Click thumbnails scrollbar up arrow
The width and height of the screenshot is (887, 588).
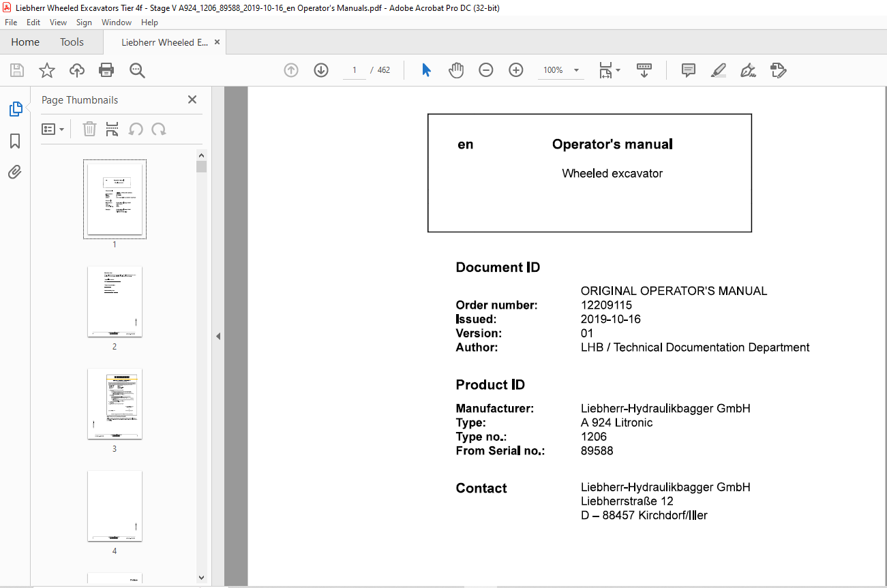201,155
